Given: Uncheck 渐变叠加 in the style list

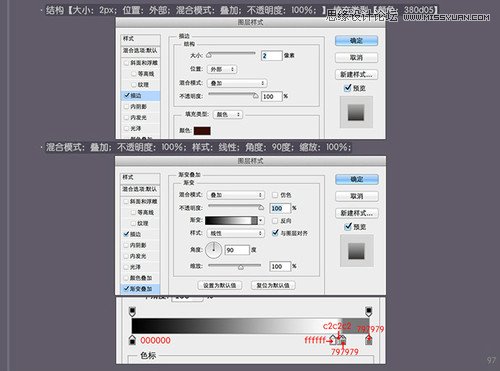Looking at the screenshot, I should (126, 289).
